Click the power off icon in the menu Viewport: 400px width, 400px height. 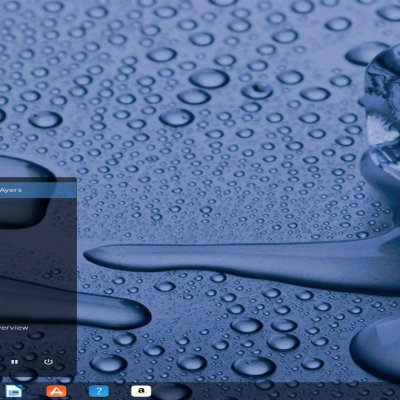click(48, 362)
